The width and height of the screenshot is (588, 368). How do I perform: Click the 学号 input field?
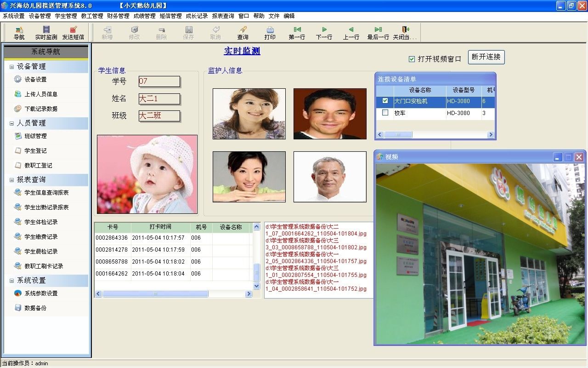(x=159, y=81)
